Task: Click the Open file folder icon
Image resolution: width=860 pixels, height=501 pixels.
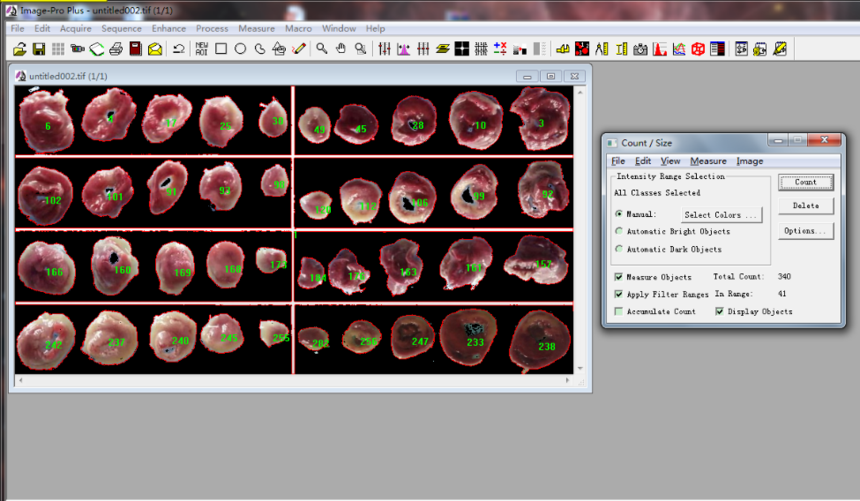Action: click(x=20, y=48)
